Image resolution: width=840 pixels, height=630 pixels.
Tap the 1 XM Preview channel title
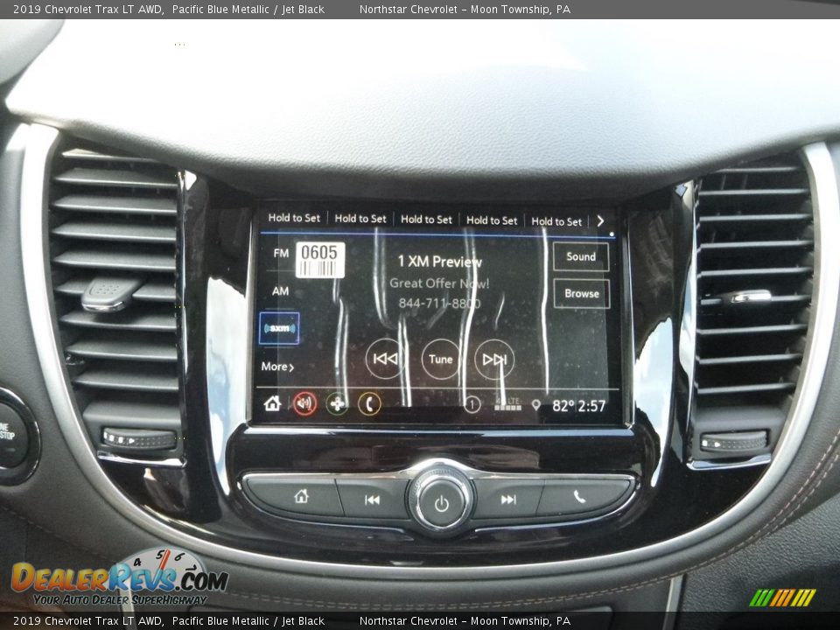click(439, 262)
